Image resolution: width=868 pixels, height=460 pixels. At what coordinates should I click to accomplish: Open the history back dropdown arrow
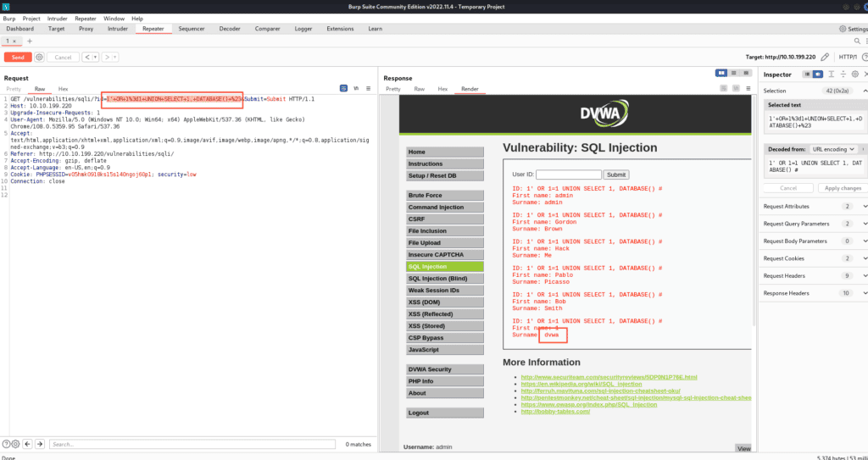click(x=95, y=57)
